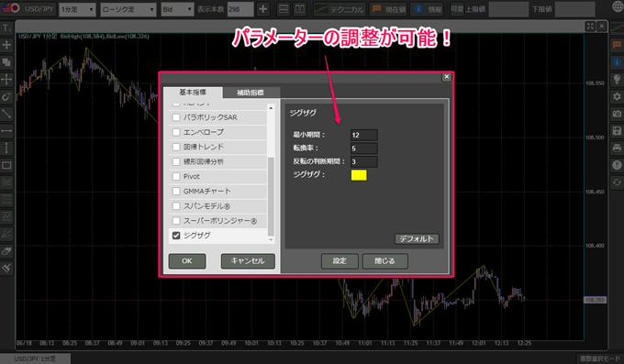Enable the 回帰トレンド checkbox
The image size is (624, 364).
[x=176, y=147]
